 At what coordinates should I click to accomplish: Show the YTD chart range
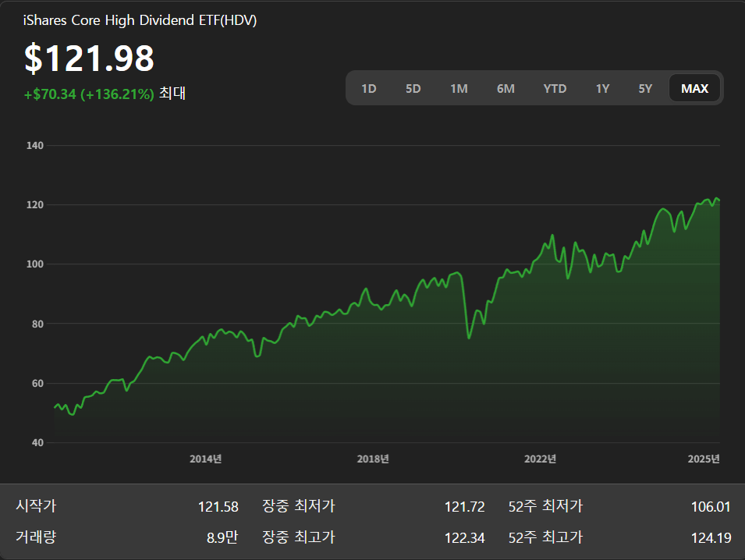[555, 88]
